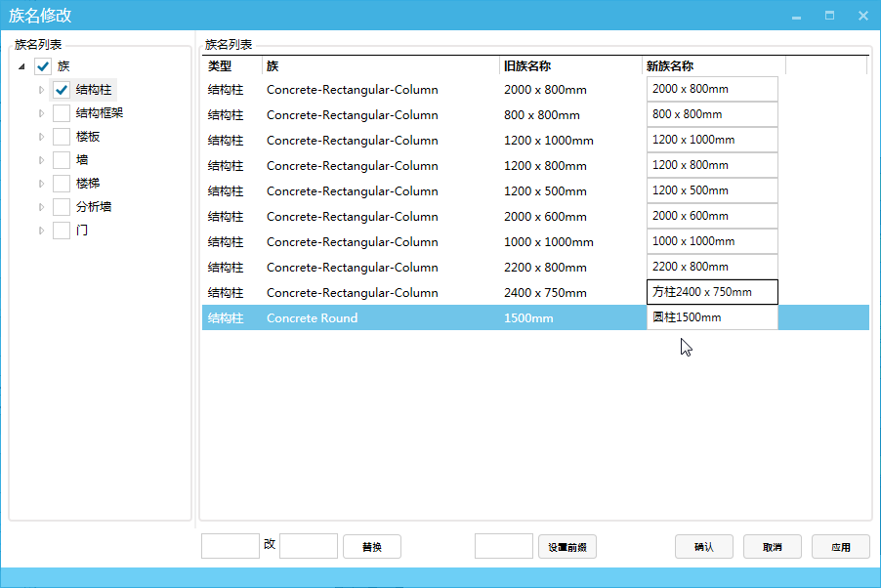Screen dimensions: 881x588
Task: Collapse the root 族 tree node
Action: tap(21, 66)
